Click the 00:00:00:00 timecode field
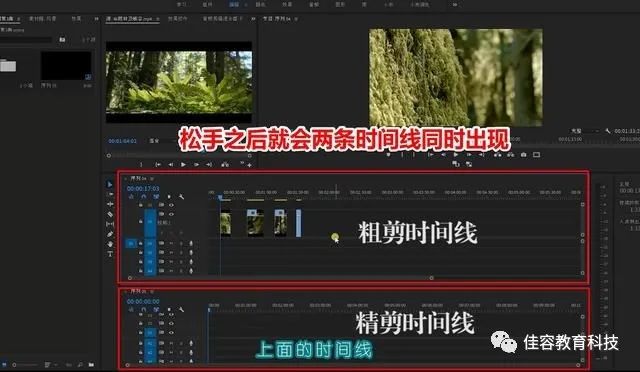Image resolution: width=640 pixels, height=372 pixels. tap(143, 301)
